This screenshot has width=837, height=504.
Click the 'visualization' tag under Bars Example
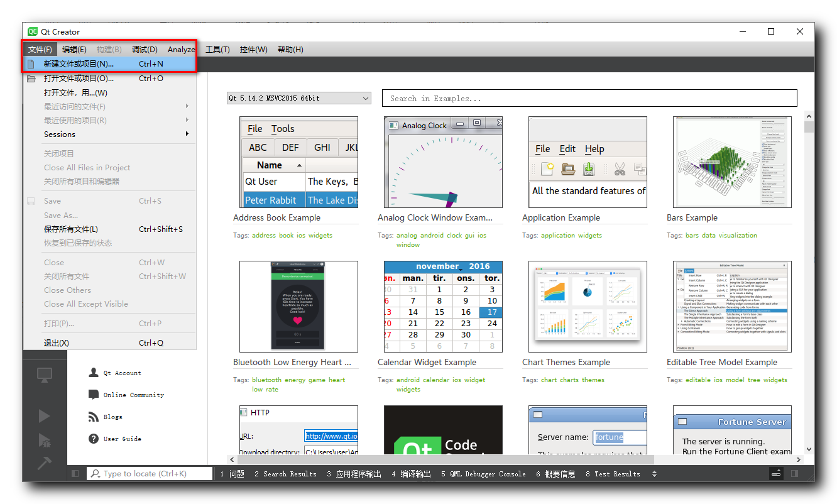[x=738, y=235]
